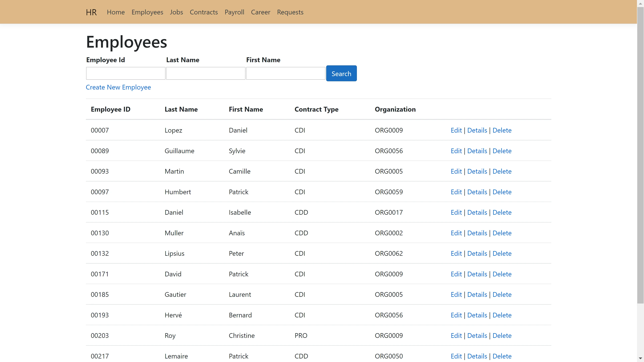Edit employee 00007 Lopez
This screenshot has height=362, width=644.
(x=456, y=130)
